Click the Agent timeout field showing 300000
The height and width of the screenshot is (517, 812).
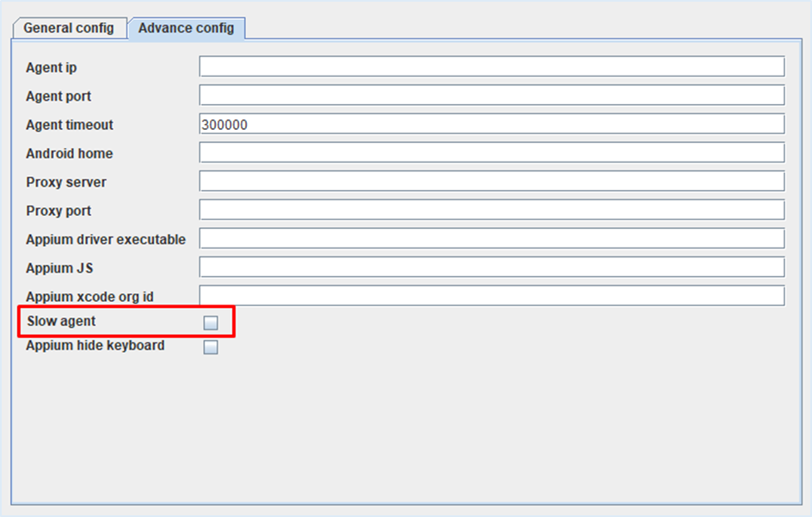[x=491, y=125]
